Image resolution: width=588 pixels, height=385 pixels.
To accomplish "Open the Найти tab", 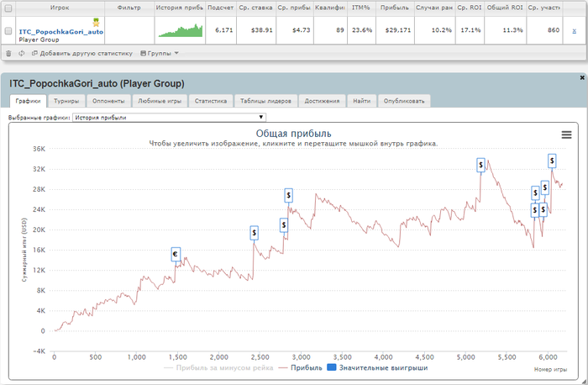I will pyautogui.click(x=362, y=101).
